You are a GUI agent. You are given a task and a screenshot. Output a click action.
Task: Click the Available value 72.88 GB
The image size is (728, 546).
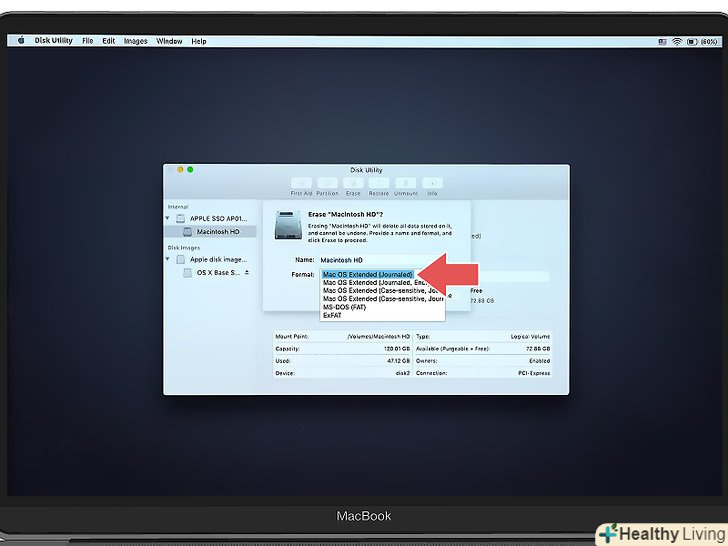tap(538, 349)
